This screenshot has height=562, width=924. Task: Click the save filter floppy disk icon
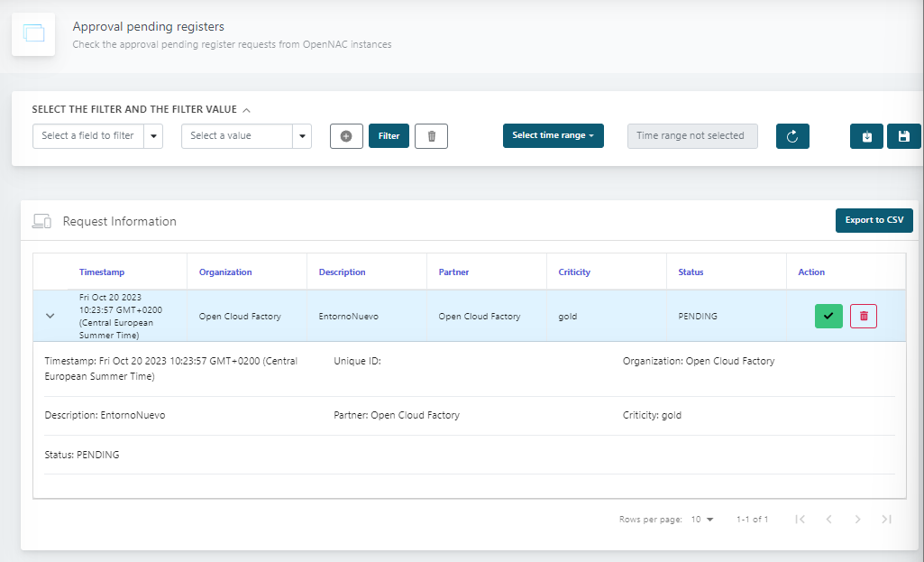[903, 136]
